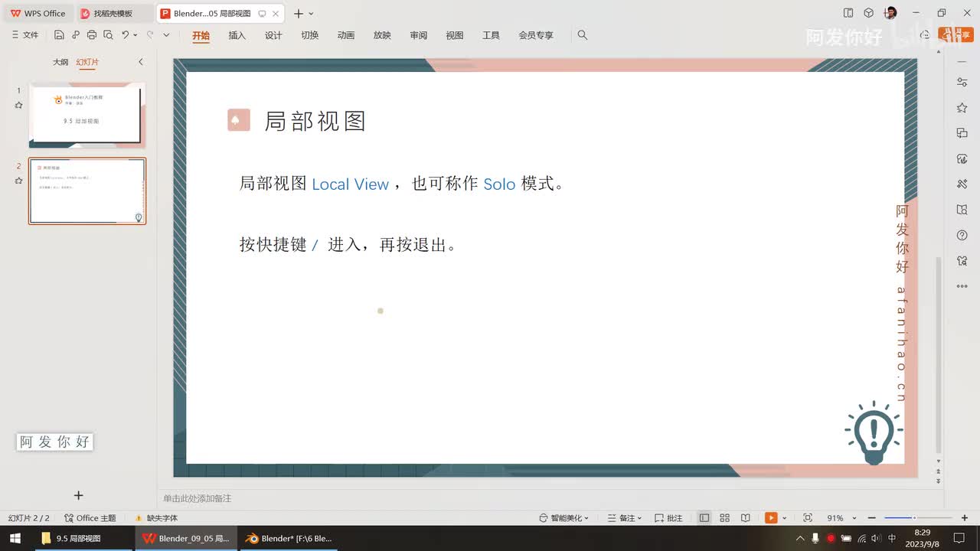Open the settings sliders icon in right sidebar
This screenshot has height=551, width=980.
pos(962,83)
